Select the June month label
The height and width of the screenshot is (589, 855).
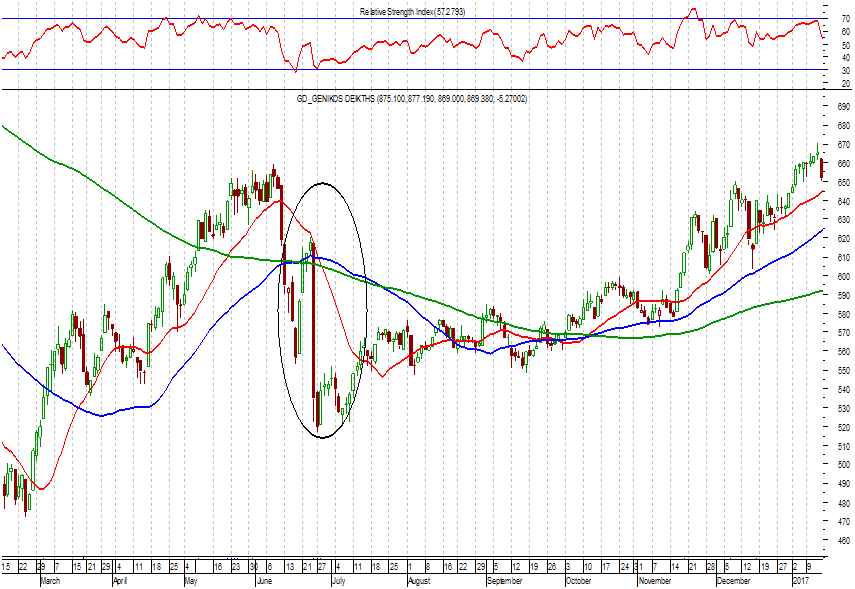[x=264, y=581]
